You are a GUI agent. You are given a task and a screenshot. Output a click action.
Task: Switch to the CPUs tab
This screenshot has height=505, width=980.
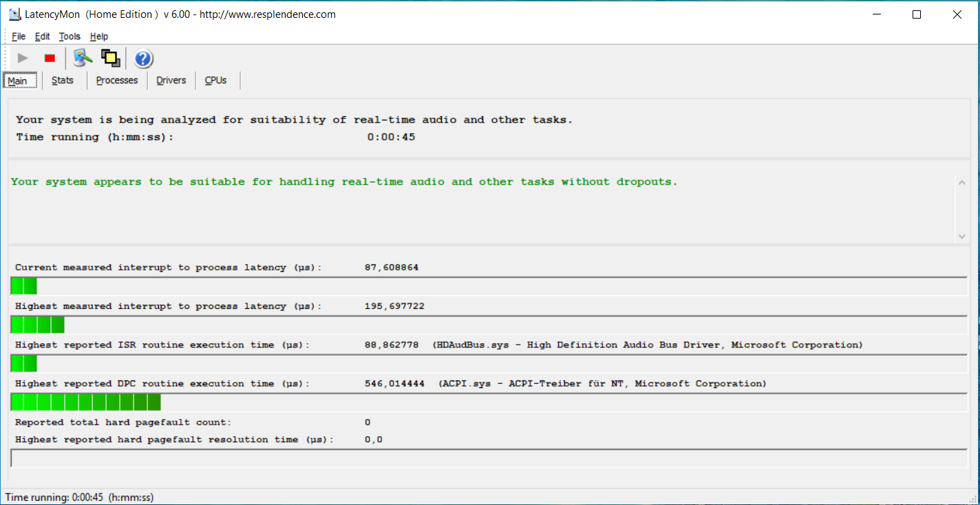(215, 80)
